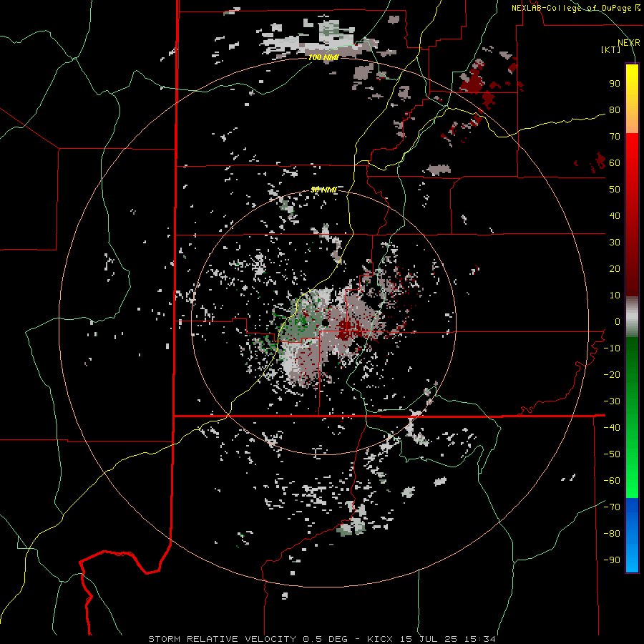
Task: Click the -30 value on the velocity scale
Action: click(x=612, y=401)
